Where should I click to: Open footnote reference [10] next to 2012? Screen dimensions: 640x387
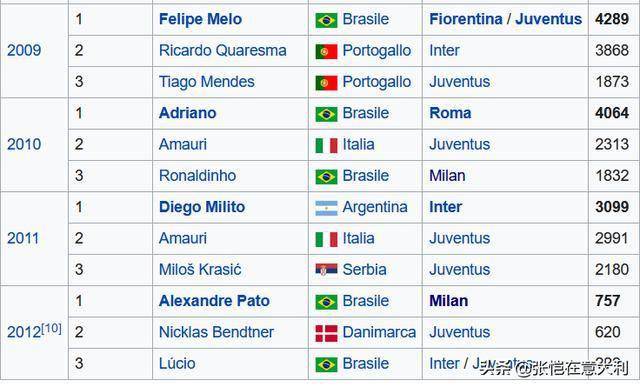(x=51, y=328)
